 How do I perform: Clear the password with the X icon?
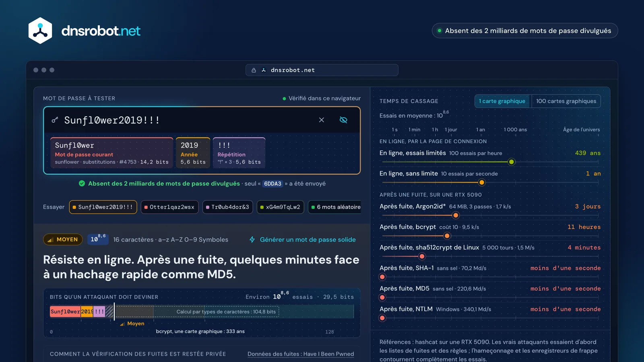322,120
